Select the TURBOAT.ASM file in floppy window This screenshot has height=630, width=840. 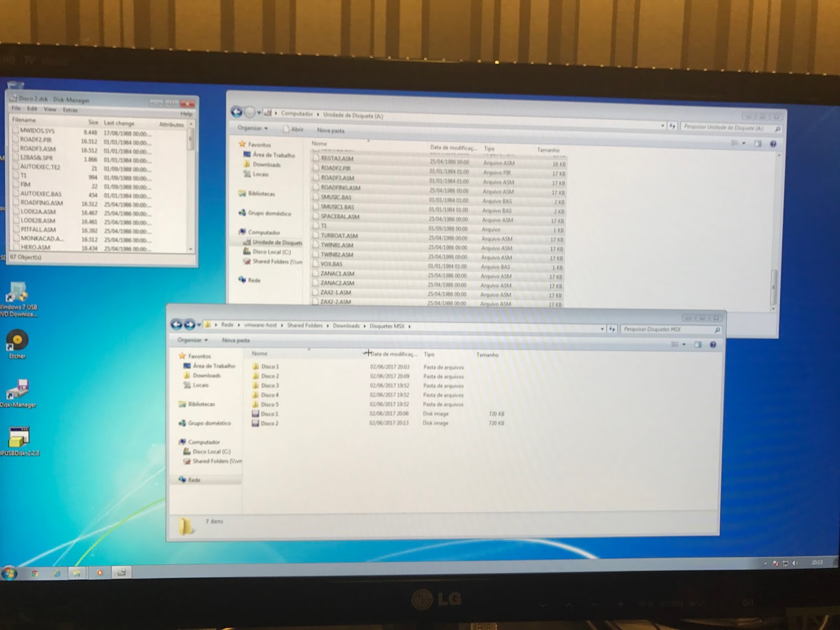[x=339, y=236]
